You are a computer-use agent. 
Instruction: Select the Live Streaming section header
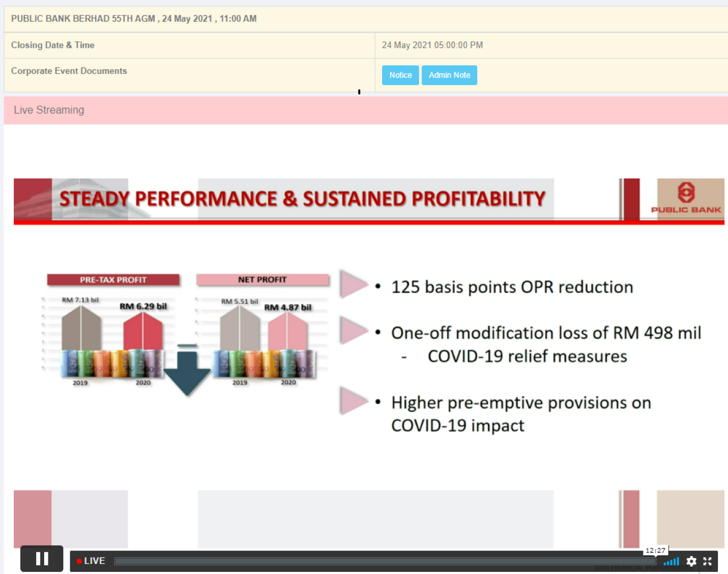366,110
